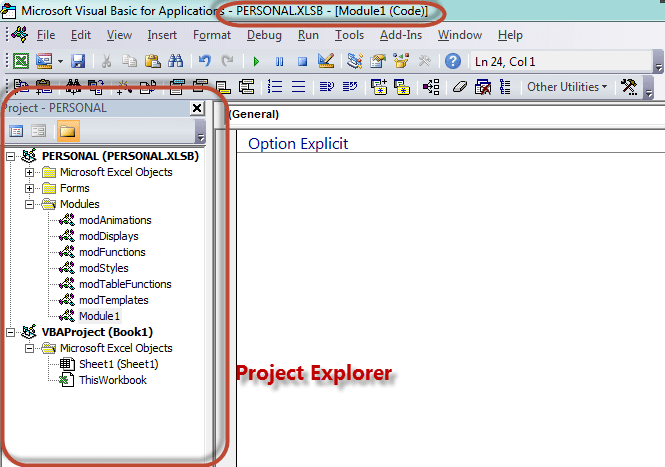Click the View Microsoft Excel icon
665x467 pixels.
20,62
